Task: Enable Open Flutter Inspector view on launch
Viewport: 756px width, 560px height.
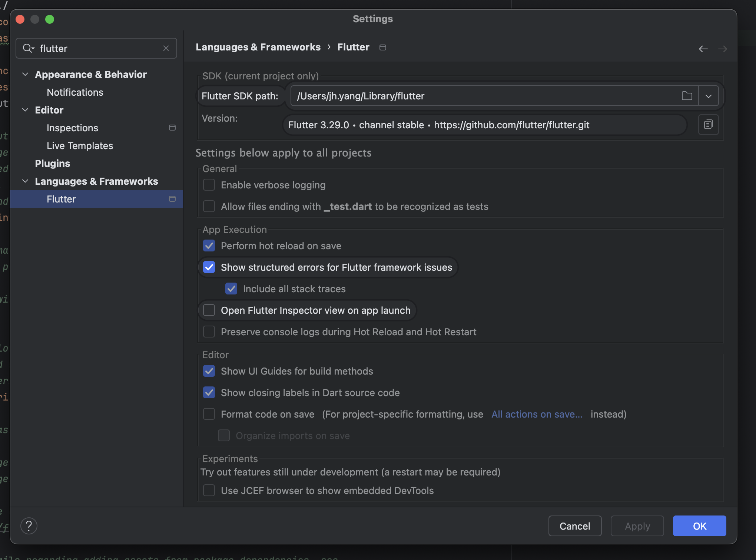Action: click(209, 310)
